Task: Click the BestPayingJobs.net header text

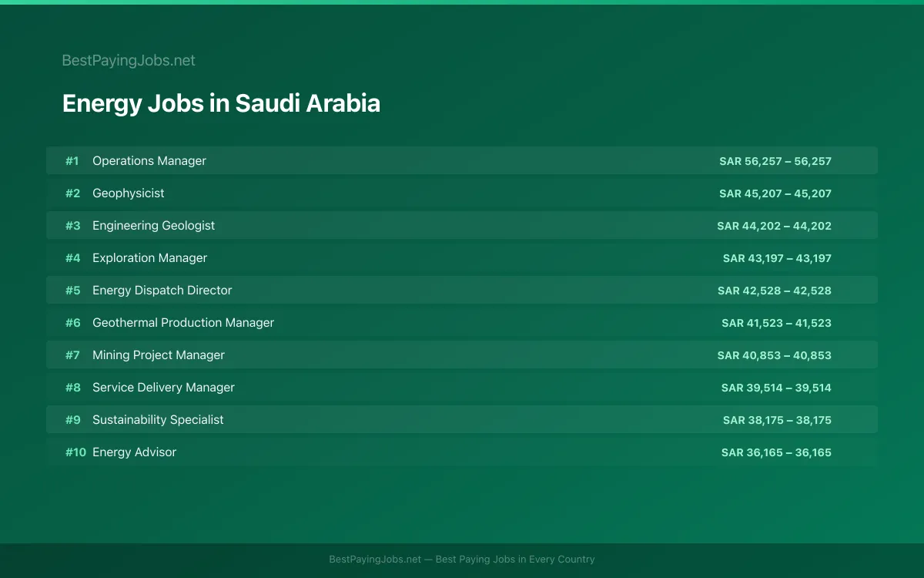Action: 129,60
